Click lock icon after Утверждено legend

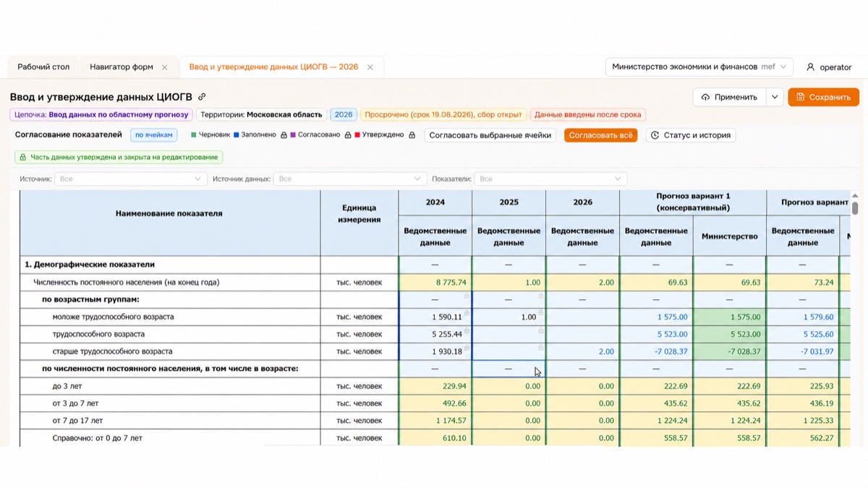click(412, 135)
